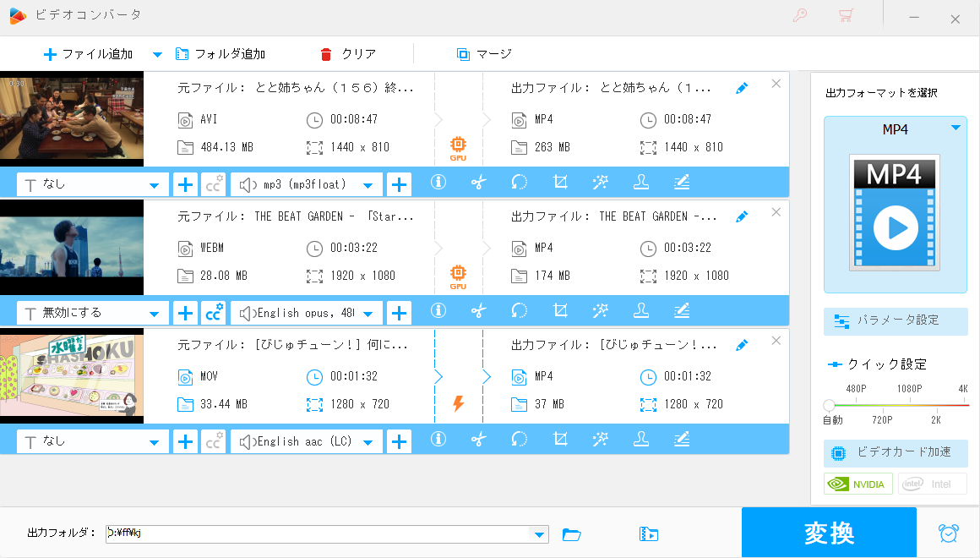View file info for the びじゅチューン clip

(438, 440)
